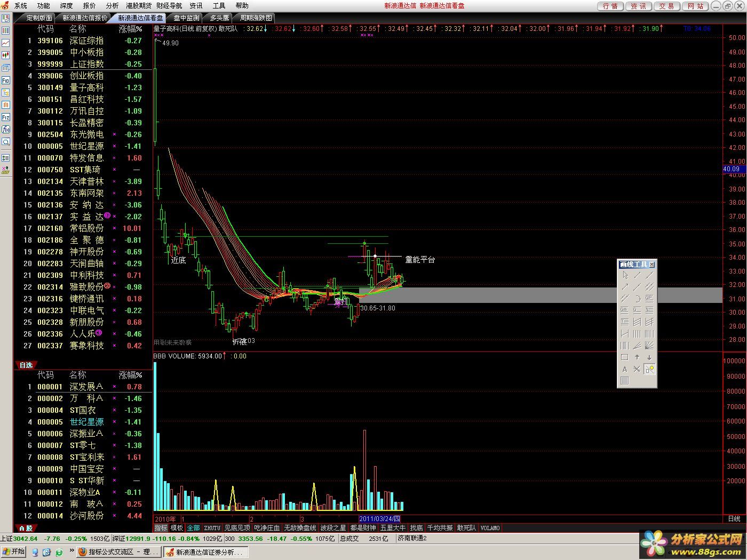The height and width of the screenshot is (560, 747).
Task: Open the 工具 menu
Action: [x=219, y=5]
